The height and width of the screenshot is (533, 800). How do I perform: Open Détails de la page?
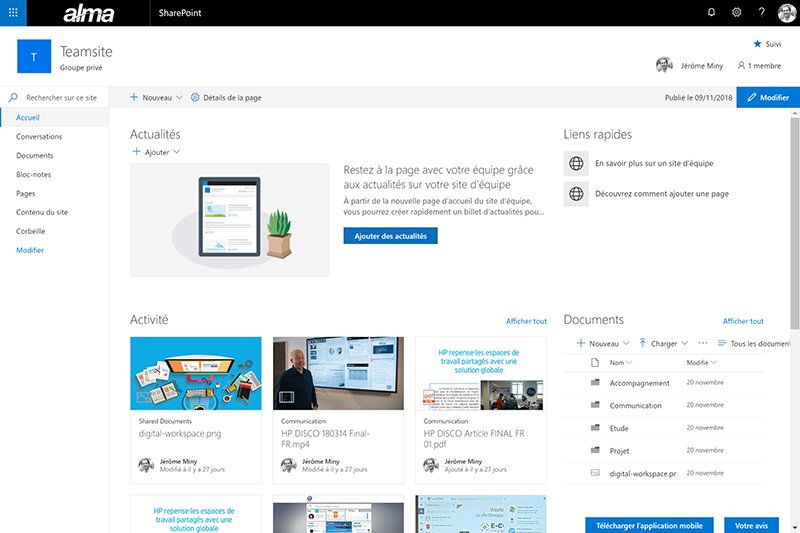[226, 98]
